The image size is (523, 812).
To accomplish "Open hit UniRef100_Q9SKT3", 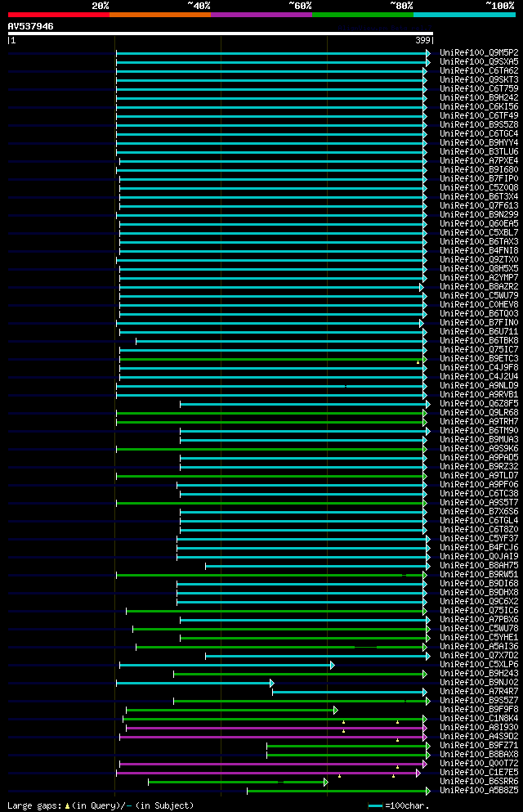I will (479, 80).
